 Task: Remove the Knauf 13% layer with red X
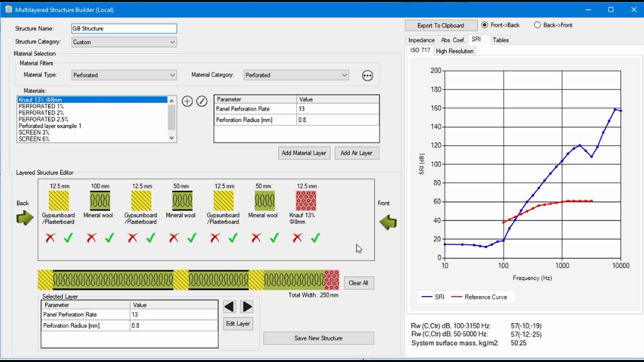click(x=297, y=238)
